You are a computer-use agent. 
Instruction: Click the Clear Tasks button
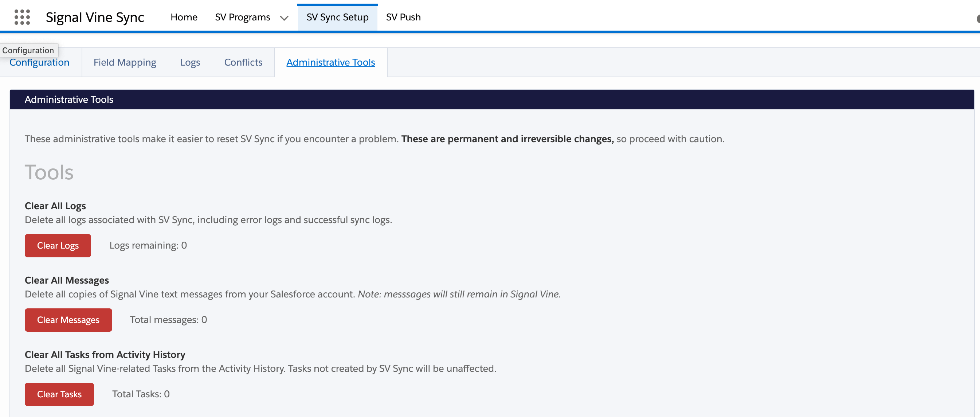click(59, 394)
